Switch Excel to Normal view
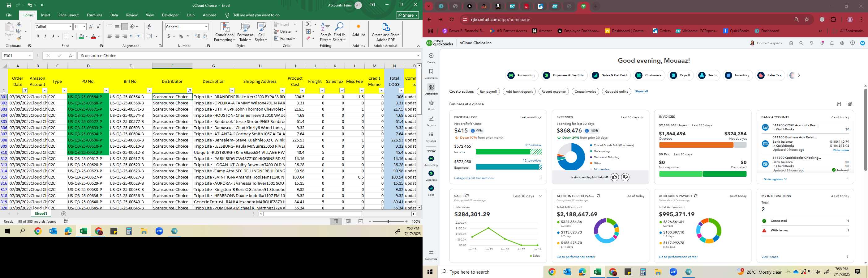This screenshot has height=278, width=868. pyautogui.click(x=336, y=221)
